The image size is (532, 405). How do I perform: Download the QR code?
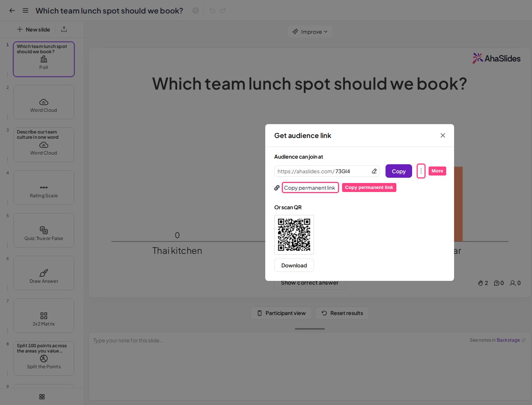[294, 265]
